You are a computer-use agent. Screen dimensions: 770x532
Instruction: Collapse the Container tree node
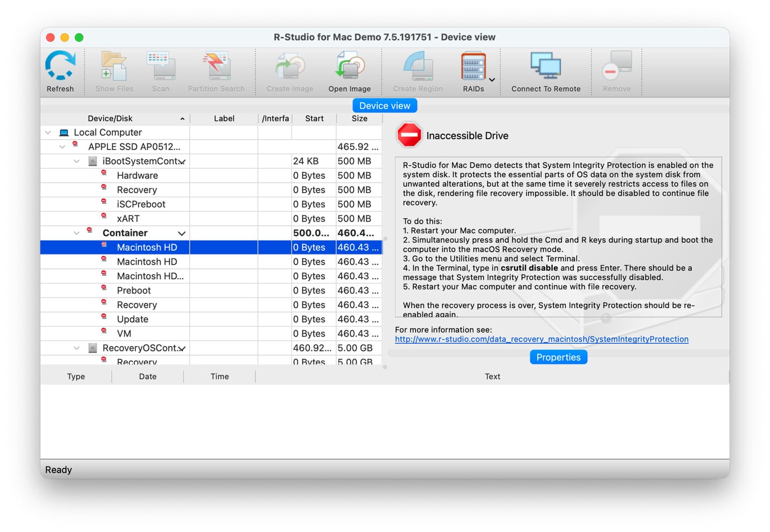tap(77, 233)
